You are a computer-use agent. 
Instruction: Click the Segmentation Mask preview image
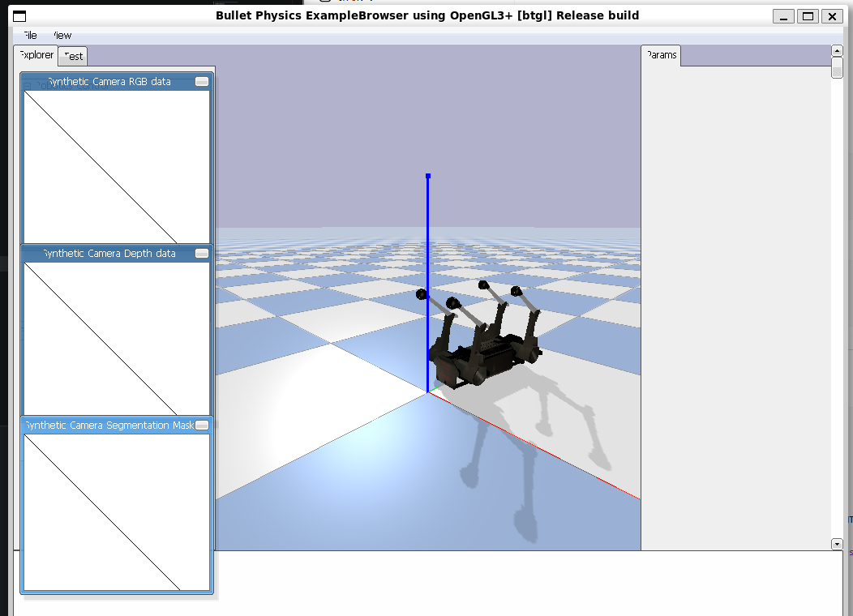(117, 511)
